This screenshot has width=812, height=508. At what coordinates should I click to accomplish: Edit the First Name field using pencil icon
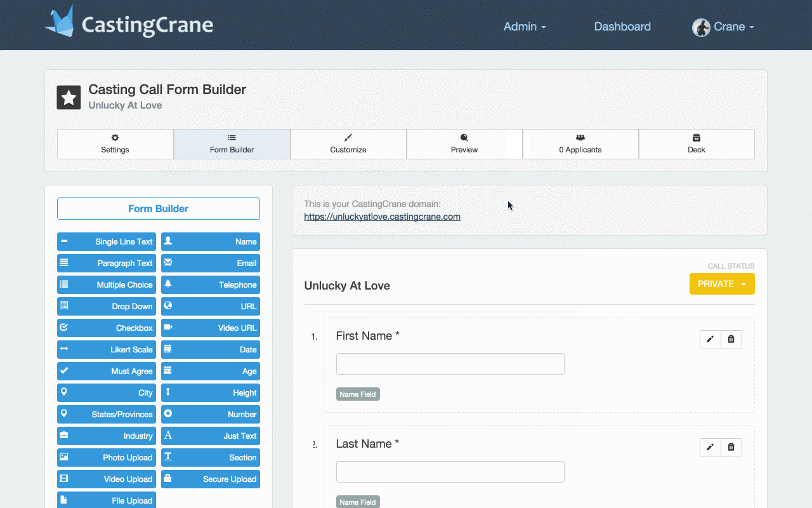710,339
